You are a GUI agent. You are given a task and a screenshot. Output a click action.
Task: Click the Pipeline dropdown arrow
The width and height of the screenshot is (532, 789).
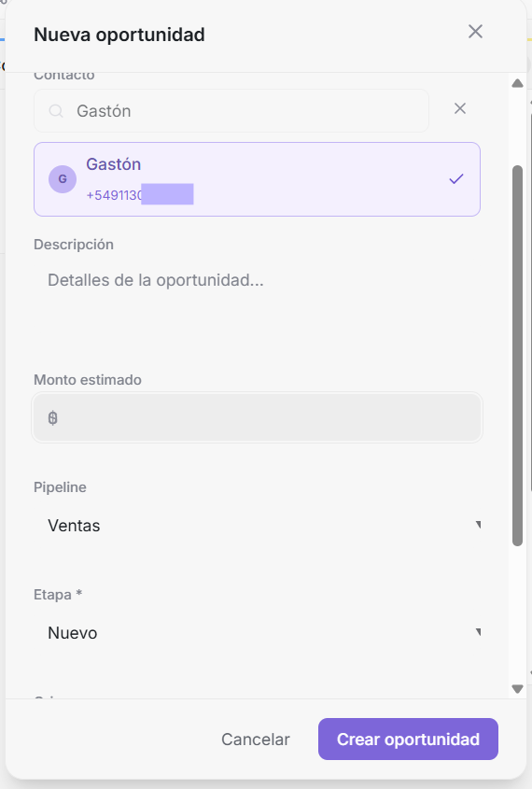[x=478, y=526]
